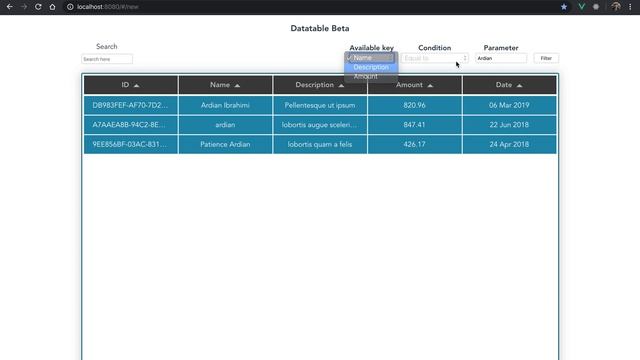This screenshot has height=360, width=640.
Task: Sort by Amount column arrow
Action: [430, 85]
